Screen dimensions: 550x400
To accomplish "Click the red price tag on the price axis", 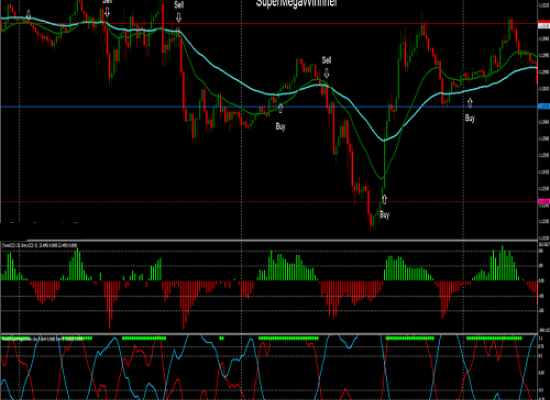I will coord(544,25).
